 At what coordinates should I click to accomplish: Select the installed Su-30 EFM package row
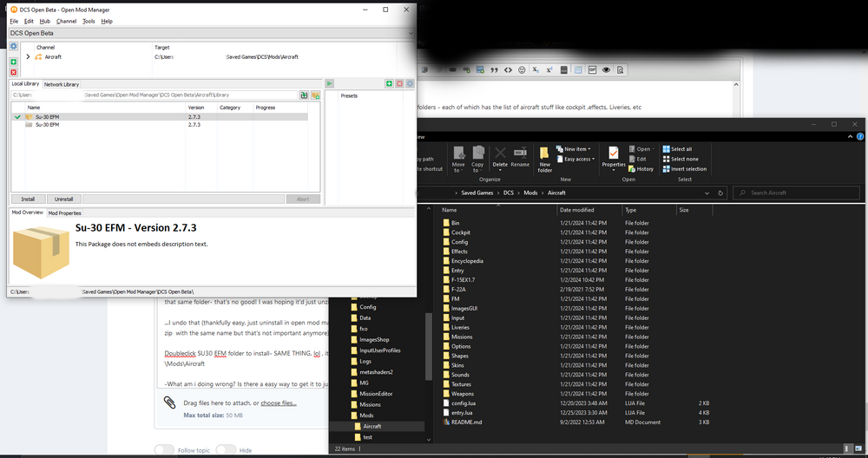pyautogui.click(x=160, y=117)
